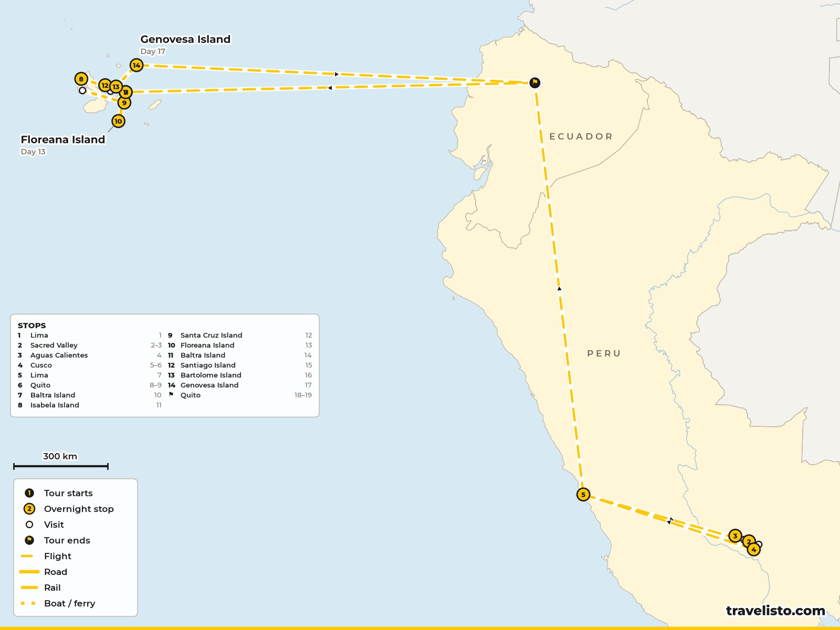Select stop 2 Sacred Valley in list
The width and height of the screenshot is (840, 630).
coord(90,345)
